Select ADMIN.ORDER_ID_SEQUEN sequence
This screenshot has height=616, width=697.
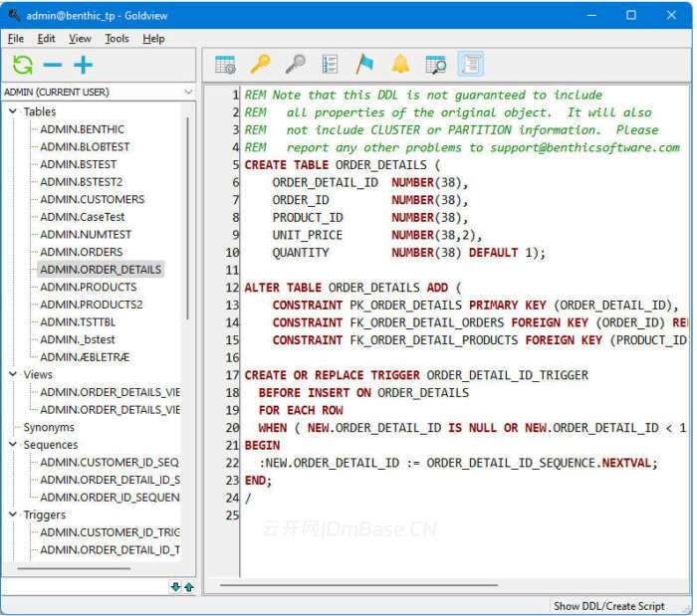coord(110,498)
